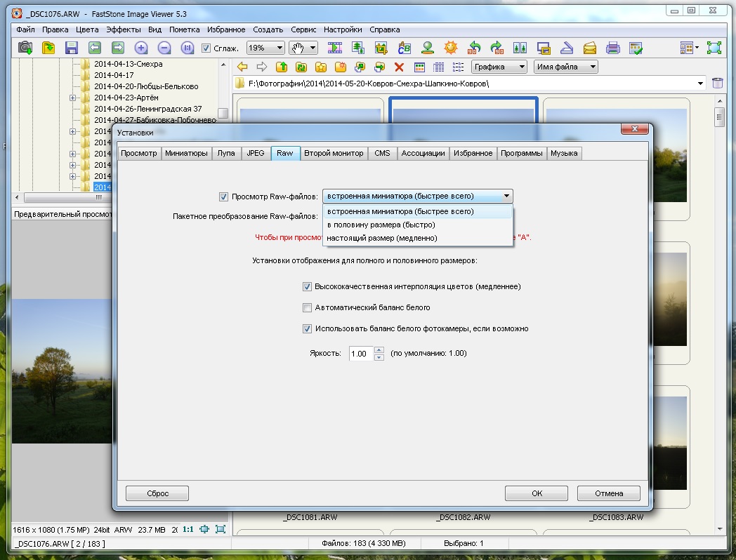The width and height of the screenshot is (736, 560).
Task: Expand the '2014-04-23-Артём' folder node
Action: 73,98
